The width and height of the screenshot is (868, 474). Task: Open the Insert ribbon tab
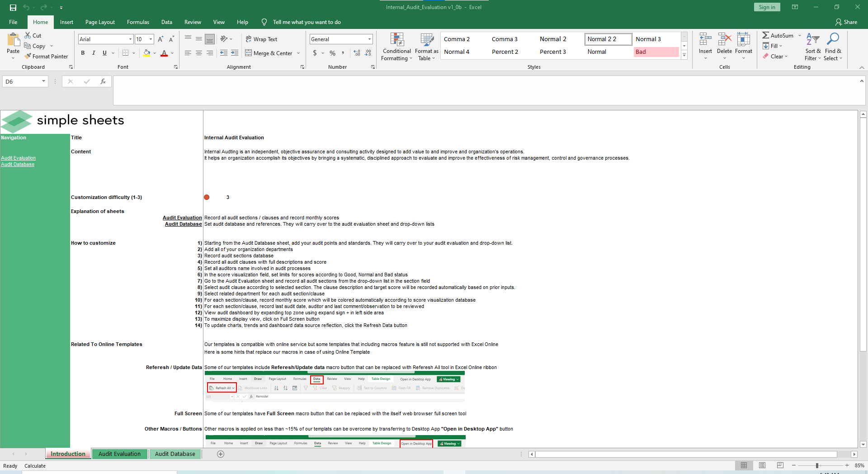click(66, 22)
